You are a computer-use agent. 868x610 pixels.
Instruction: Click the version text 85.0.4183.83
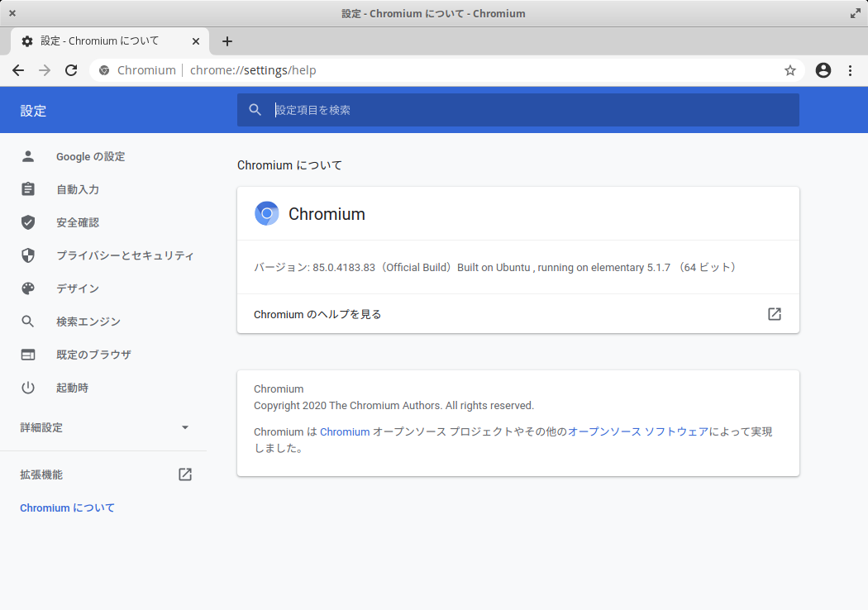coord(344,267)
